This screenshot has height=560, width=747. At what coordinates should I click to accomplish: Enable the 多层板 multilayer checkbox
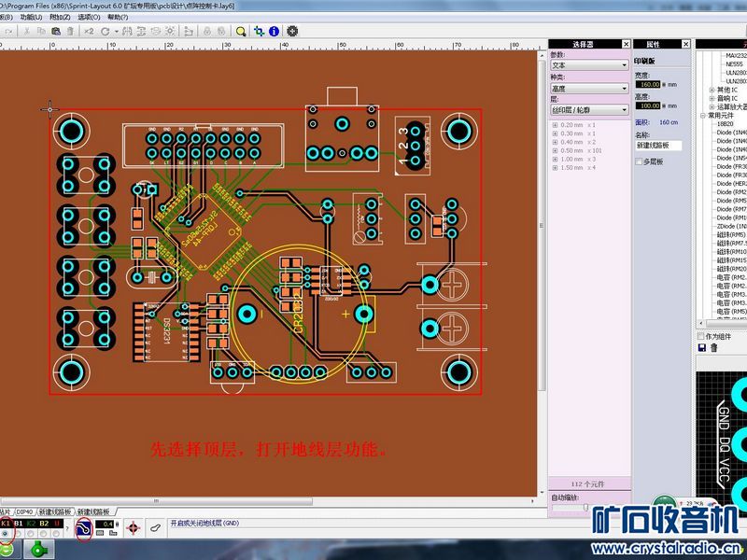pyautogui.click(x=639, y=161)
